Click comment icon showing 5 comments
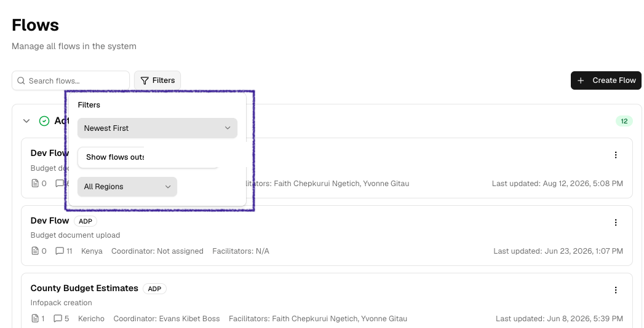The width and height of the screenshot is (644, 328). click(x=58, y=318)
